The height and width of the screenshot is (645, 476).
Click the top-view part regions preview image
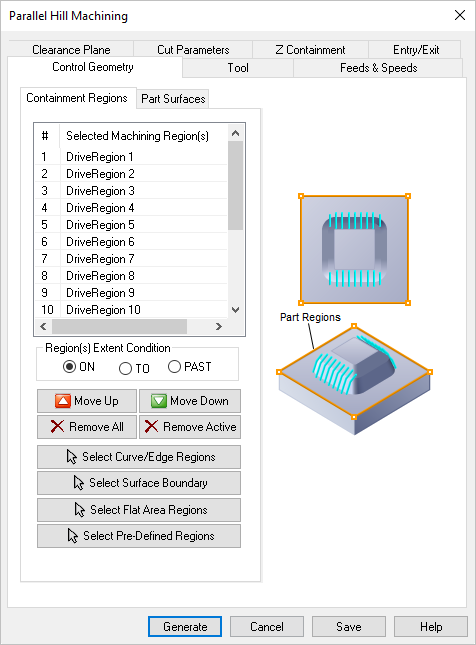click(x=354, y=249)
